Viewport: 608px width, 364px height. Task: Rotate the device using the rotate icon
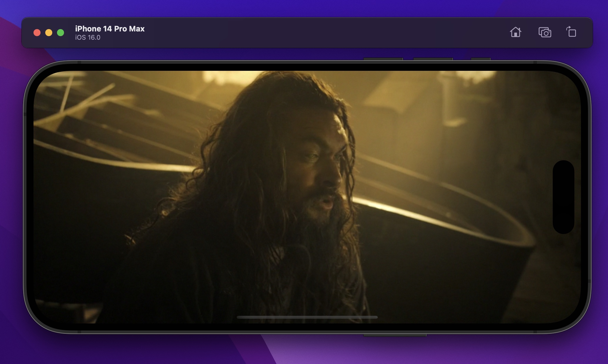click(571, 32)
